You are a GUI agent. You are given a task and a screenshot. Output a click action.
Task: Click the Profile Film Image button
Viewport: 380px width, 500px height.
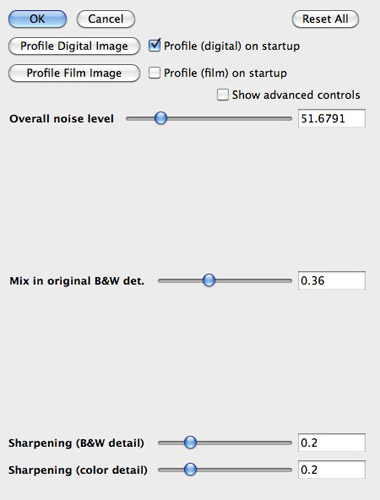click(74, 73)
